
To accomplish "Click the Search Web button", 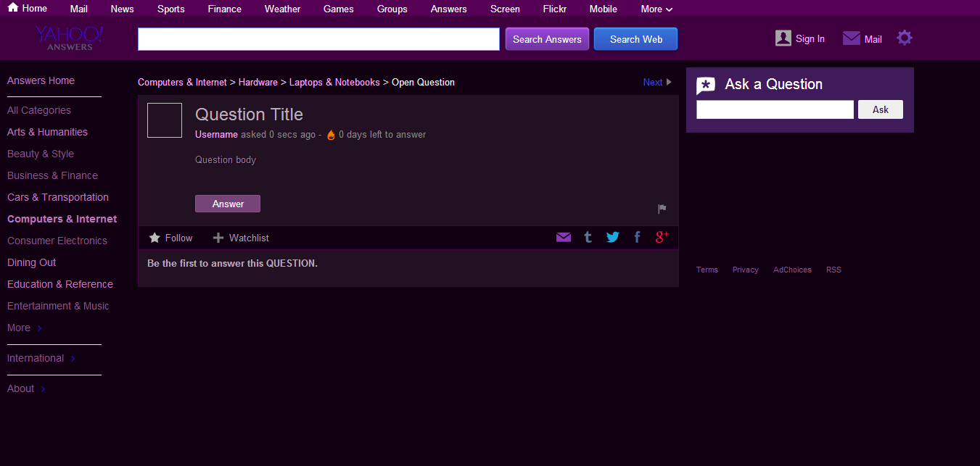I will tap(635, 39).
